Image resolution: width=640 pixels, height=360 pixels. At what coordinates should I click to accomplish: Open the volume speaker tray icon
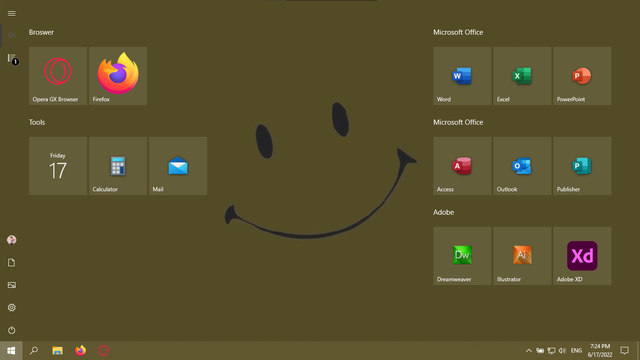[562, 351]
